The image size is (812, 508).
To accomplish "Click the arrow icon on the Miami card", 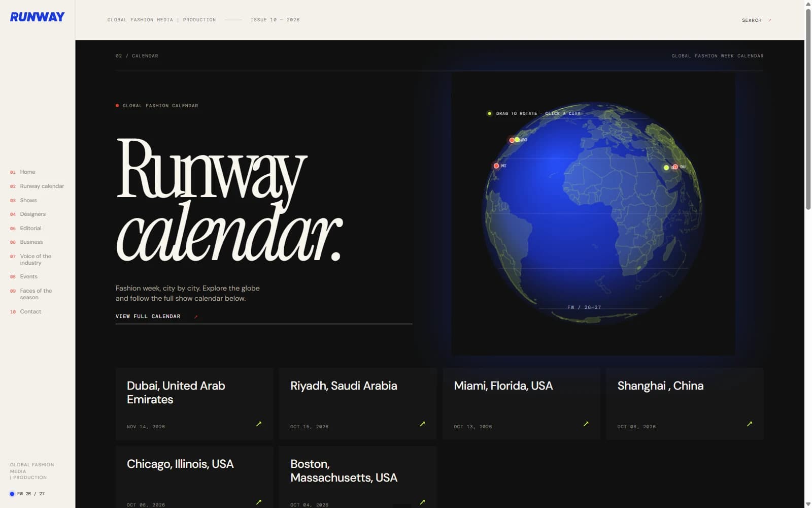I will (586, 424).
